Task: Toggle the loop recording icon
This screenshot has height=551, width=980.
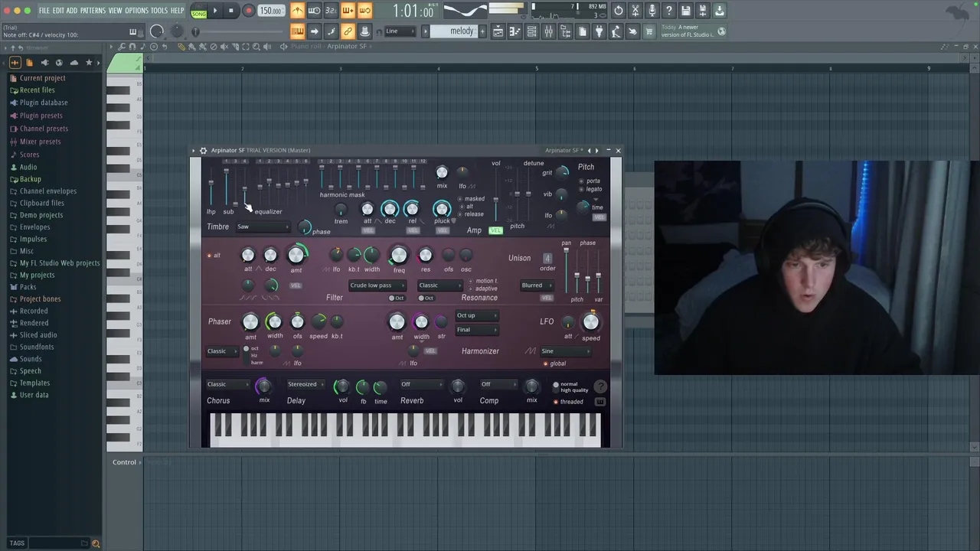Action: pyautogui.click(x=364, y=11)
